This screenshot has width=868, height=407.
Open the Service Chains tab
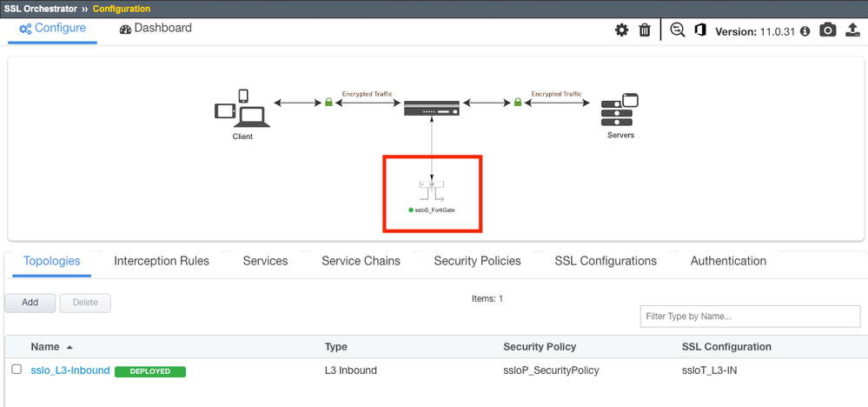click(x=361, y=261)
